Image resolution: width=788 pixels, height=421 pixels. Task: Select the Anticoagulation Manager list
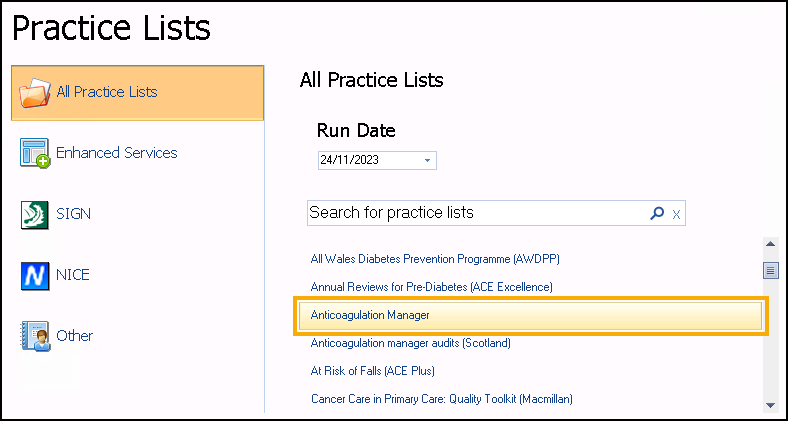pyautogui.click(x=370, y=315)
